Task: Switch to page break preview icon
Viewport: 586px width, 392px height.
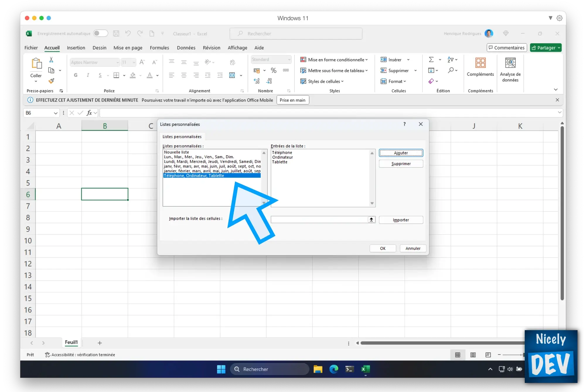Action: (x=488, y=355)
